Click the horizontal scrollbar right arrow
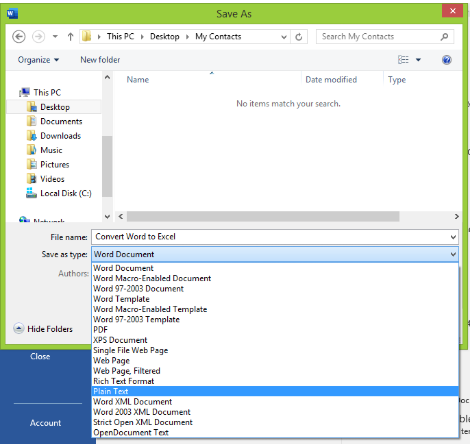This screenshot has width=470, height=445. (x=456, y=217)
